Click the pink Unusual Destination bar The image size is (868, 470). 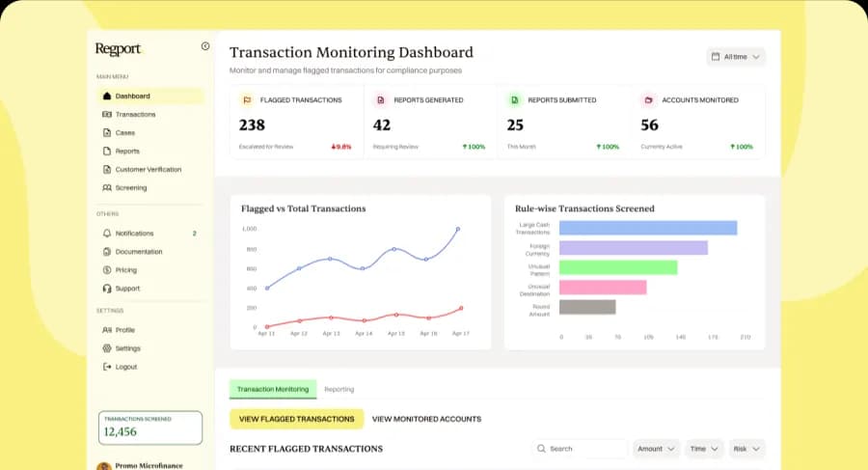coord(603,287)
